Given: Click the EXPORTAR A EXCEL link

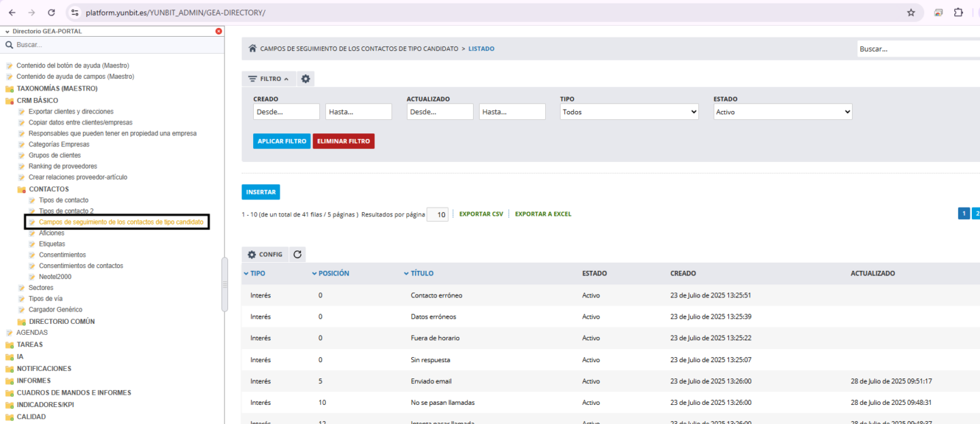Looking at the screenshot, I should point(542,214).
